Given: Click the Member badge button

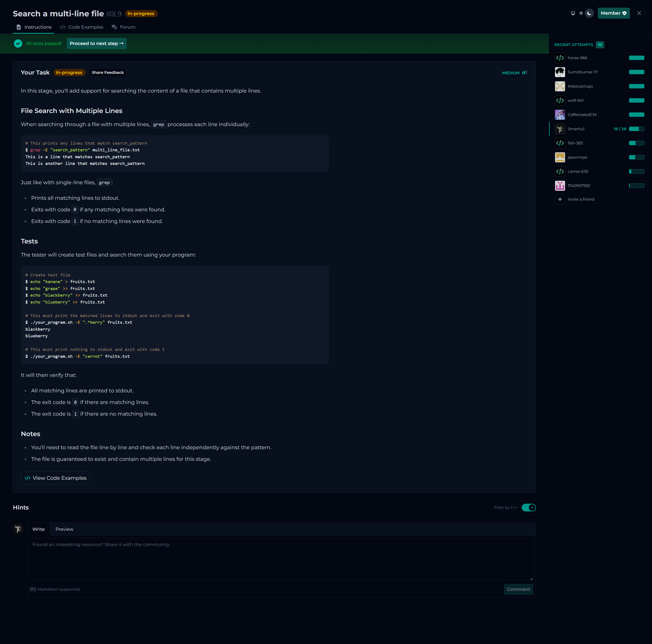Looking at the screenshot, I should click(613, 13).
